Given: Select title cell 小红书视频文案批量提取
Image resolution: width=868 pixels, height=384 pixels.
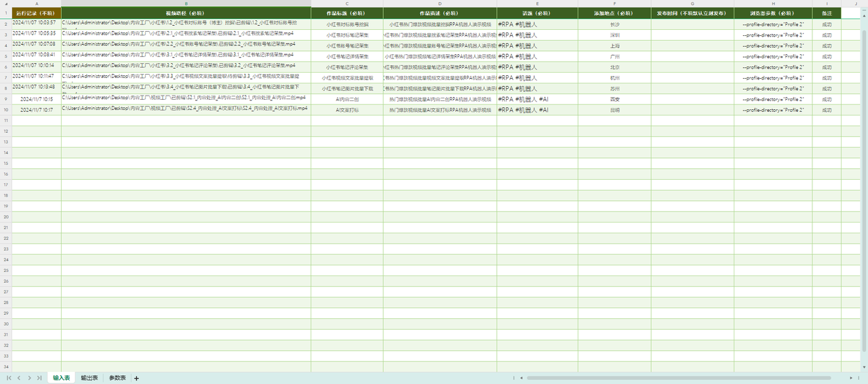Looking at the screenshot, I should 347,77.
